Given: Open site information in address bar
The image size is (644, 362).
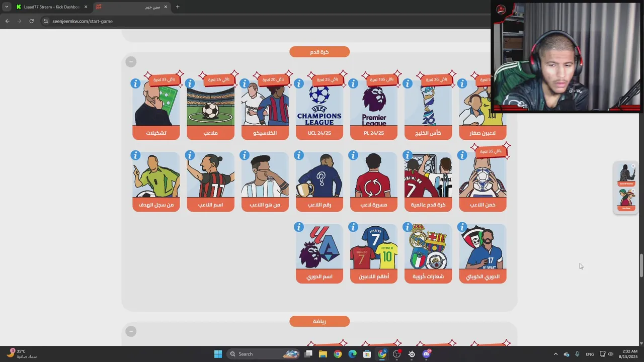Looking at the screenshot, I should pos(46,21).
